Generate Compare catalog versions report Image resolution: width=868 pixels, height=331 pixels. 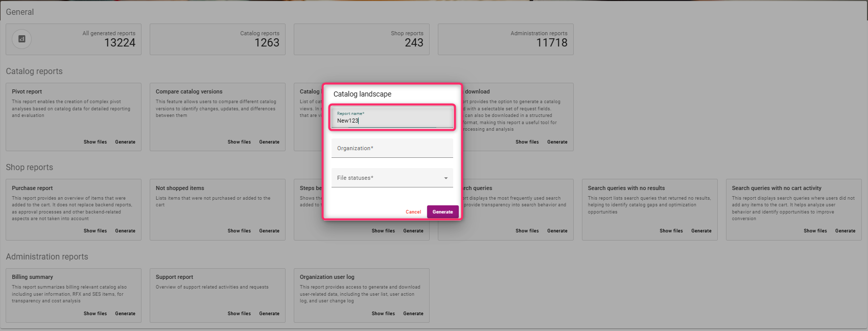[x=269, y=142]
